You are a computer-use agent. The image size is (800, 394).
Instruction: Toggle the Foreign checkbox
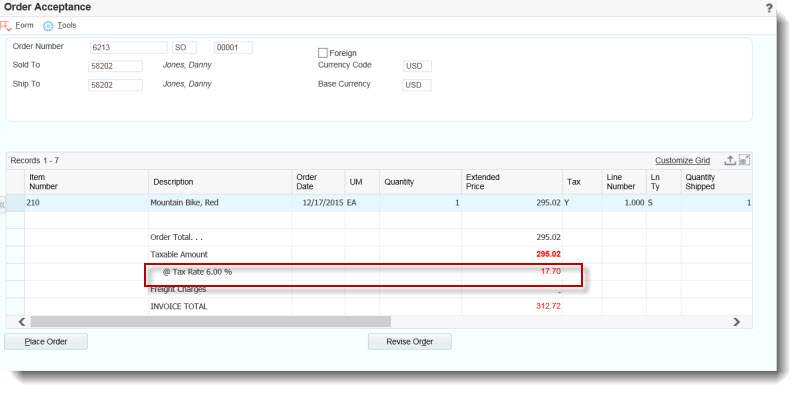pyautogui.click(x=322, y=53)
